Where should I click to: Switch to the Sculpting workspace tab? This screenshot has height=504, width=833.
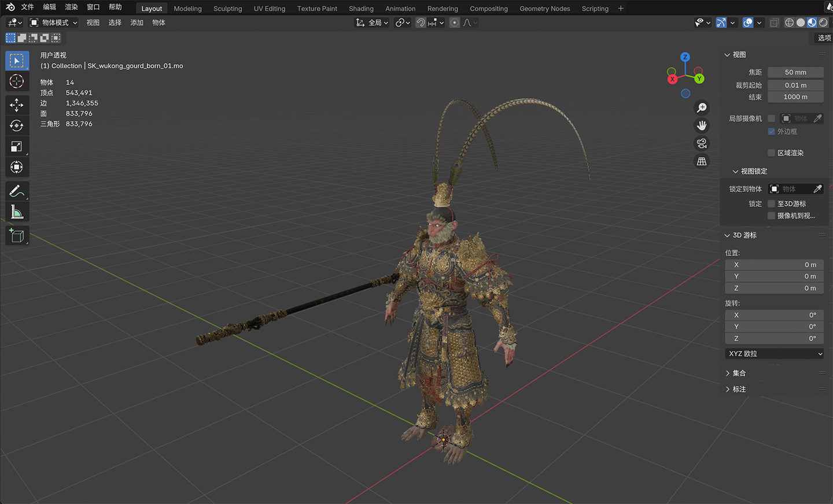pyautogui.click(x=227, y=9)
